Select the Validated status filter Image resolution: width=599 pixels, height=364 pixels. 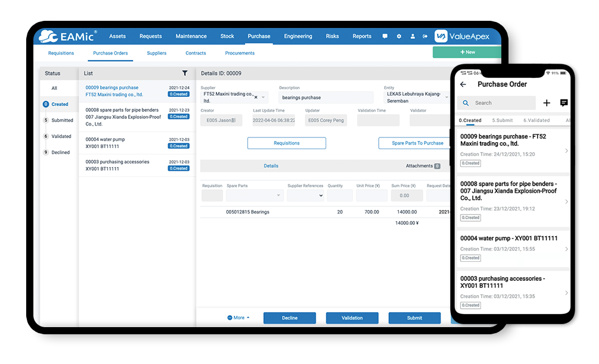(x=61, y=136)
